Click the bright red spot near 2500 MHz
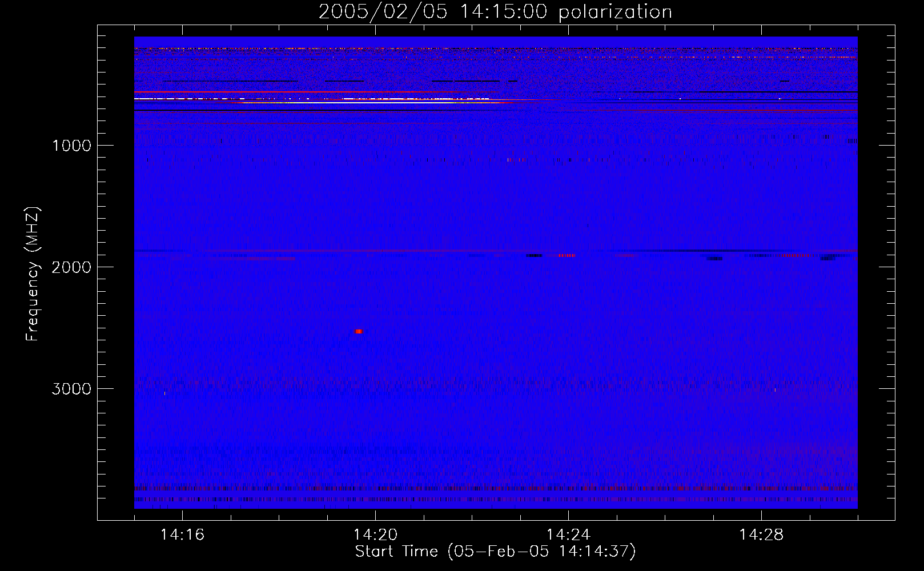This screenshot has width=924, height=571. click(359, 331)
